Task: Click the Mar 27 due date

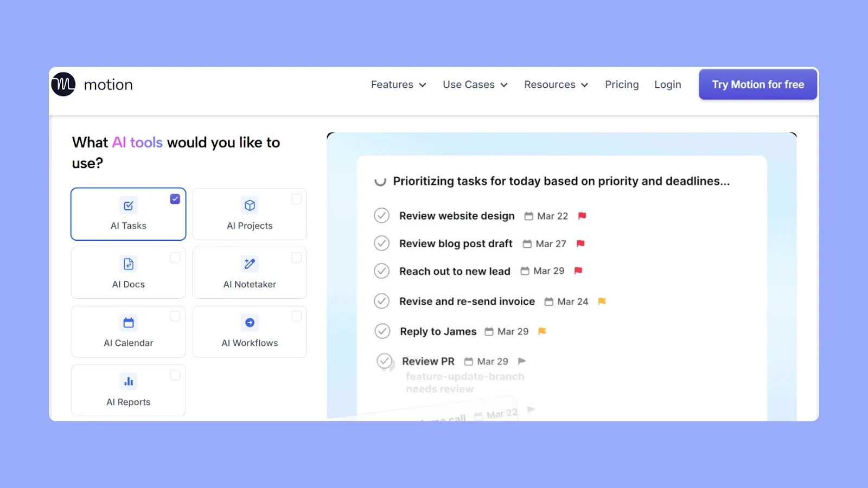Action: [551, 243]
